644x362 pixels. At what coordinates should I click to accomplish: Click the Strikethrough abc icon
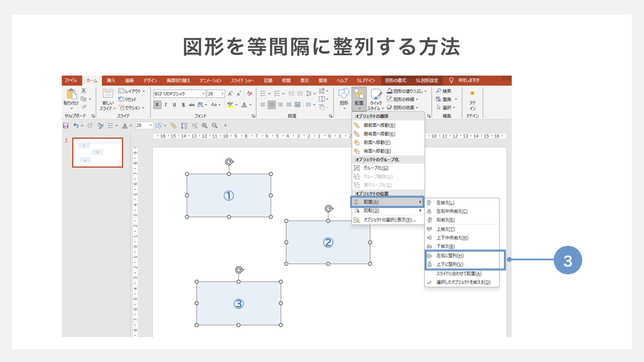[x=191, y=105]
